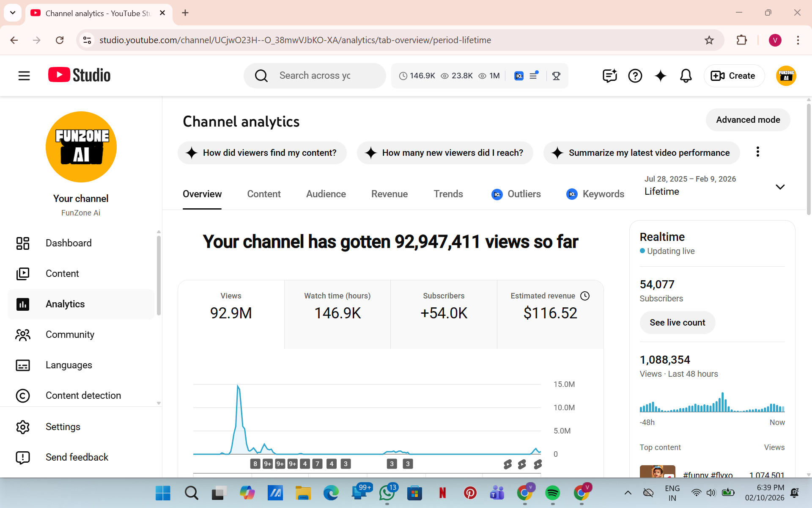The image size is (812, 508).
Task: Open Content detection in sidebar
Action: (83, 395)
